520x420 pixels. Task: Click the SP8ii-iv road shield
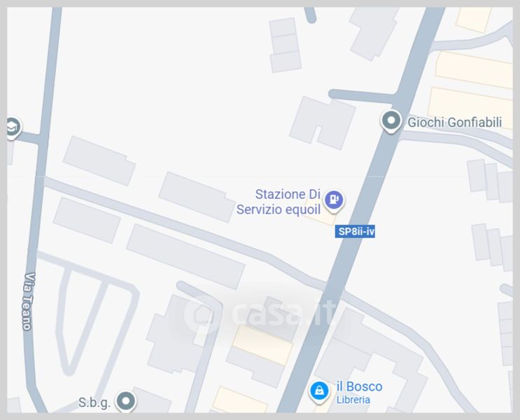click(355, 231)
